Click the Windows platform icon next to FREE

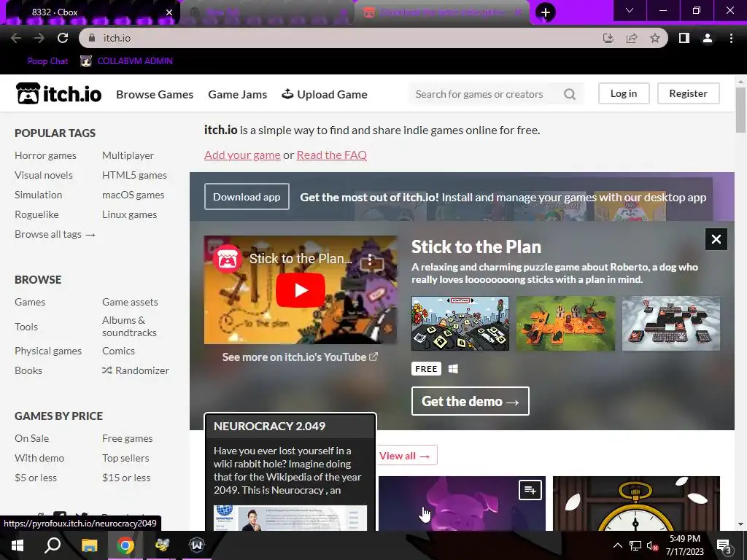coord(453,369)
